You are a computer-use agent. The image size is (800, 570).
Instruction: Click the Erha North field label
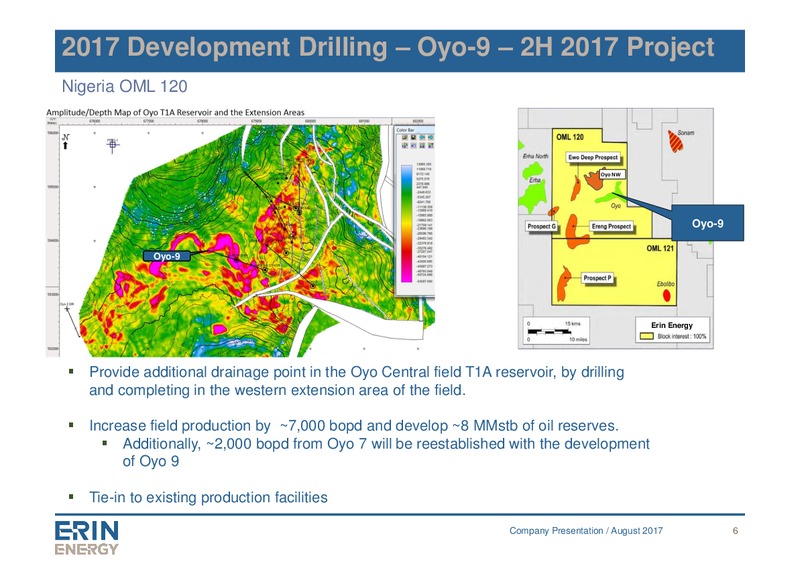click(x=535, y=156)
